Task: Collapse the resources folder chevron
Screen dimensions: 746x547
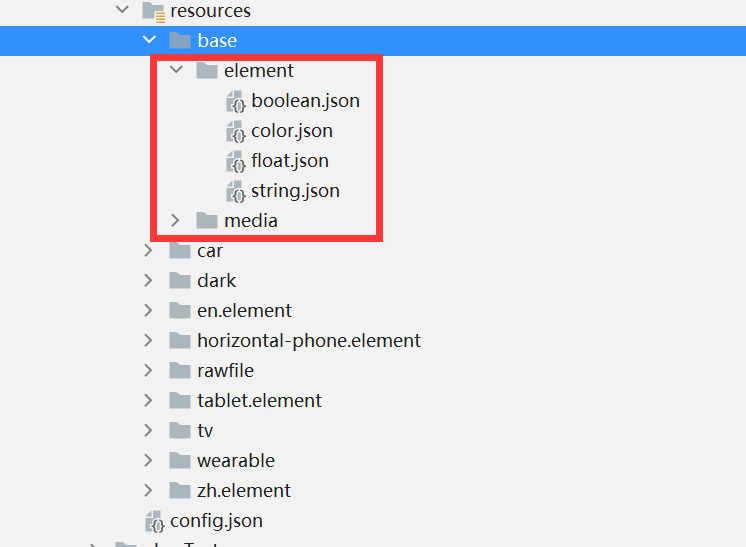Action: tap(123, 9)
